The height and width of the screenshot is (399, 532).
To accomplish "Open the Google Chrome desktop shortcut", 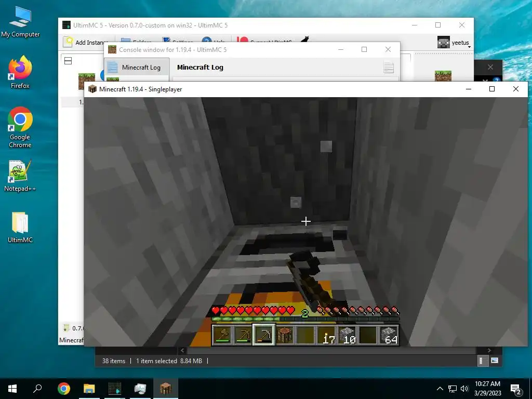I will click(x=20, y=127).
